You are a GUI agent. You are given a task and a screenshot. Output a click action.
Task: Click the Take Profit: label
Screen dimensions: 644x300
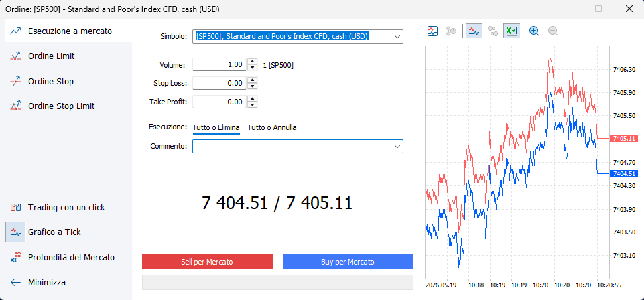tap(168, 102)
